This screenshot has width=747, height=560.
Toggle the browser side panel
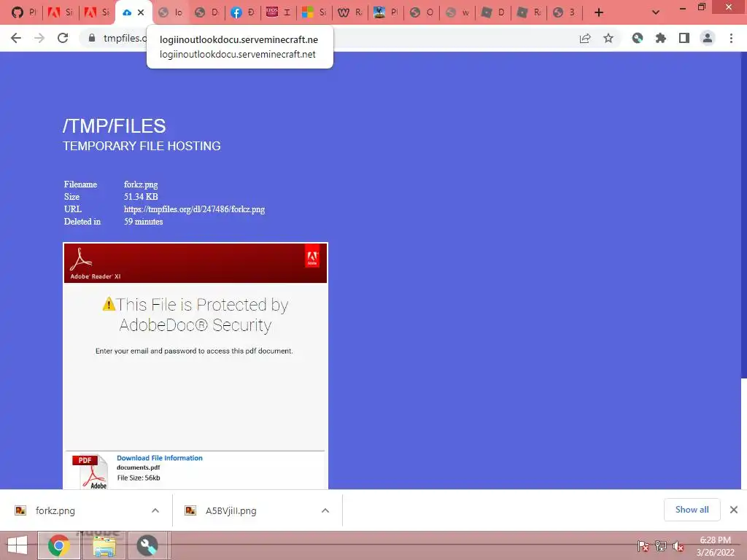pyautogui.click(x=684, y=38)
